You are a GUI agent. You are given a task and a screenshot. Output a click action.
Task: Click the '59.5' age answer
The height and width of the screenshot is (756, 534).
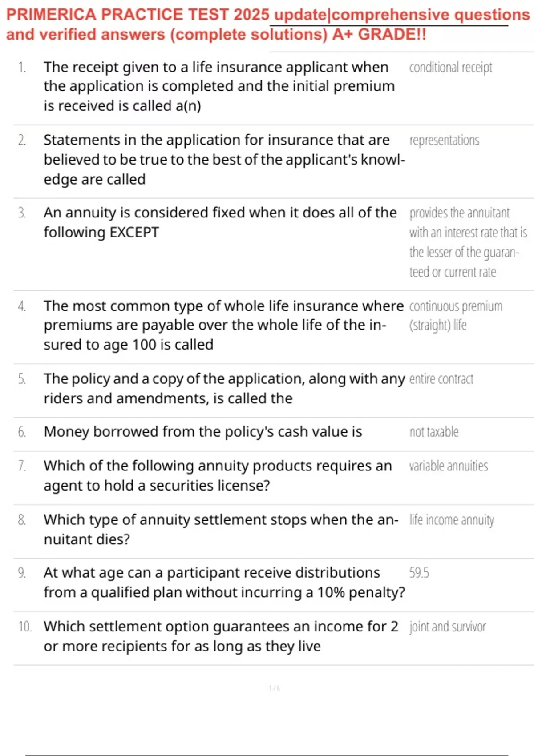click(419, 573)
